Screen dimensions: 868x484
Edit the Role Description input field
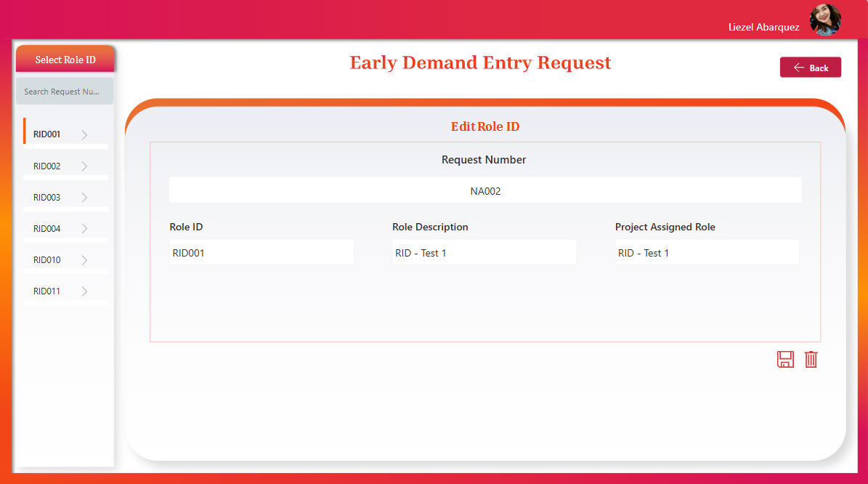484,253
